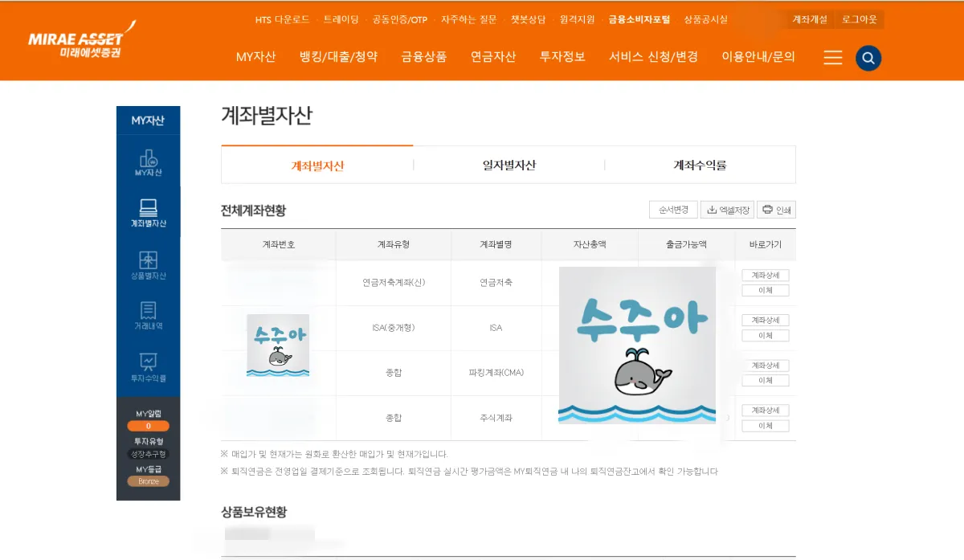Open MY자산 sidebar icon
This screenshot has width=964, height=560.
149,163
